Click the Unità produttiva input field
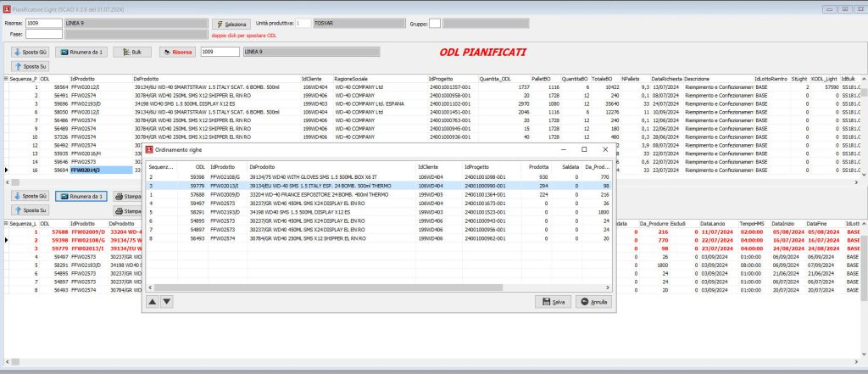This screenshot has width=868, height=374. click(303, 23)
